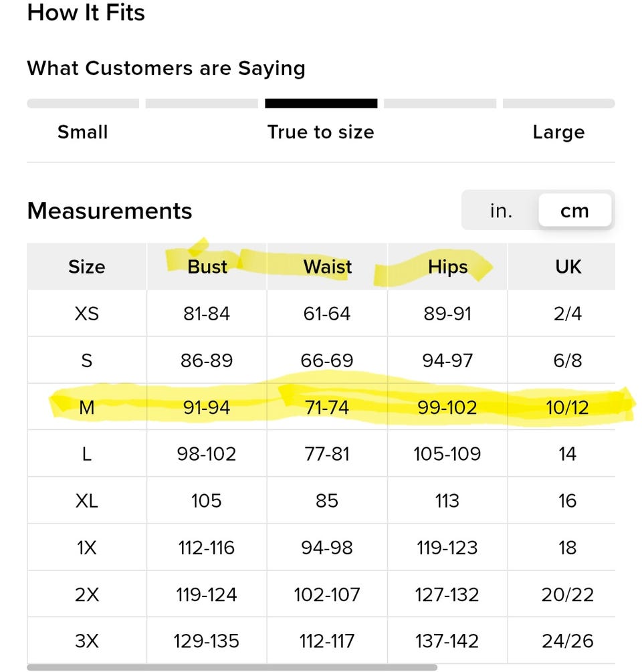Click the second-from-left fit rating segment
The width and height of the screenshot is (642, 672).
[x=202, y=103]
